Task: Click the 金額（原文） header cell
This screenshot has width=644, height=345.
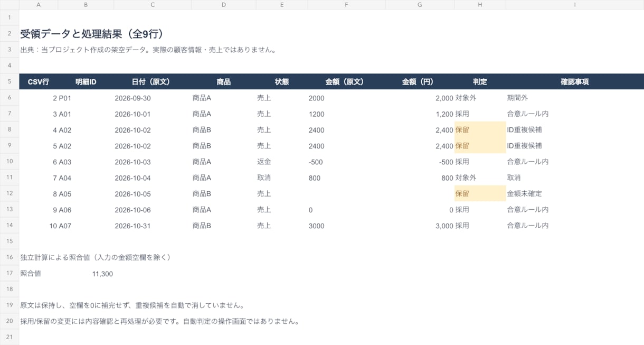Action: pos(346,82)
